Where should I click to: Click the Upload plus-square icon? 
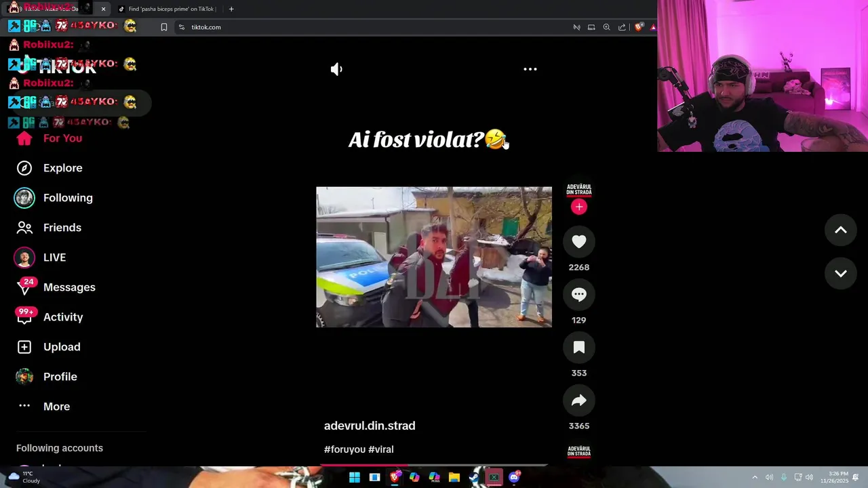pyautogui.click(x=24, y=347)
